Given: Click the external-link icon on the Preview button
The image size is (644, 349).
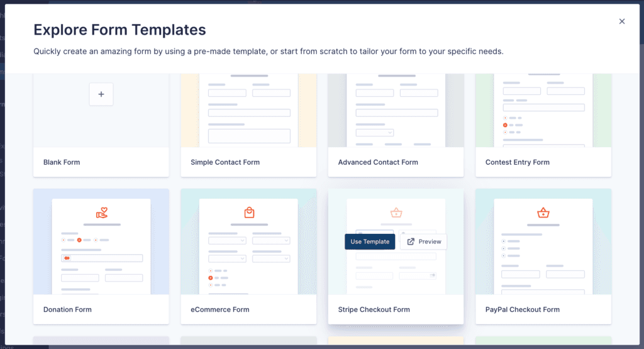Looking at the screenshot, I should [x=411, y=241].
